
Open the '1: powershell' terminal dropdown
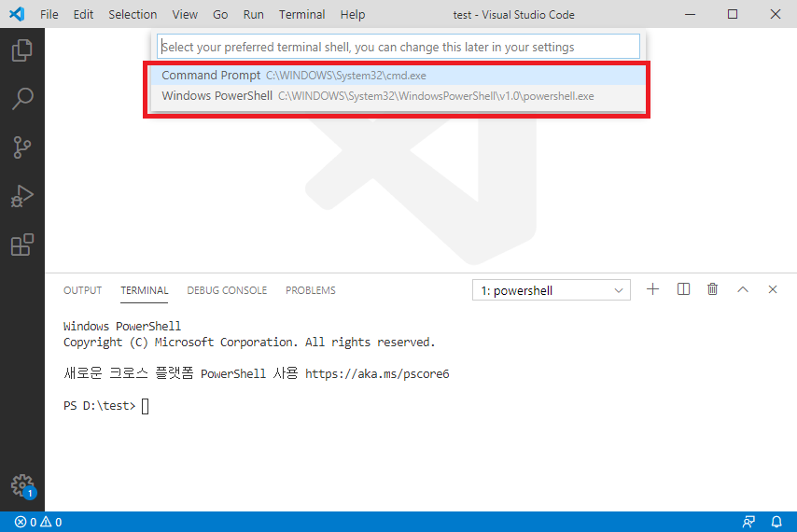551,290
